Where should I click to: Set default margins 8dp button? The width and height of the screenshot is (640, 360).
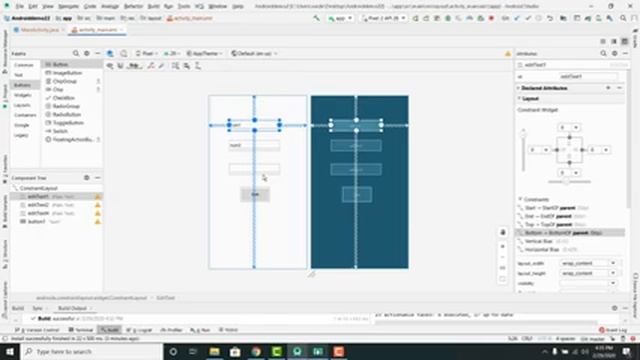134,66
